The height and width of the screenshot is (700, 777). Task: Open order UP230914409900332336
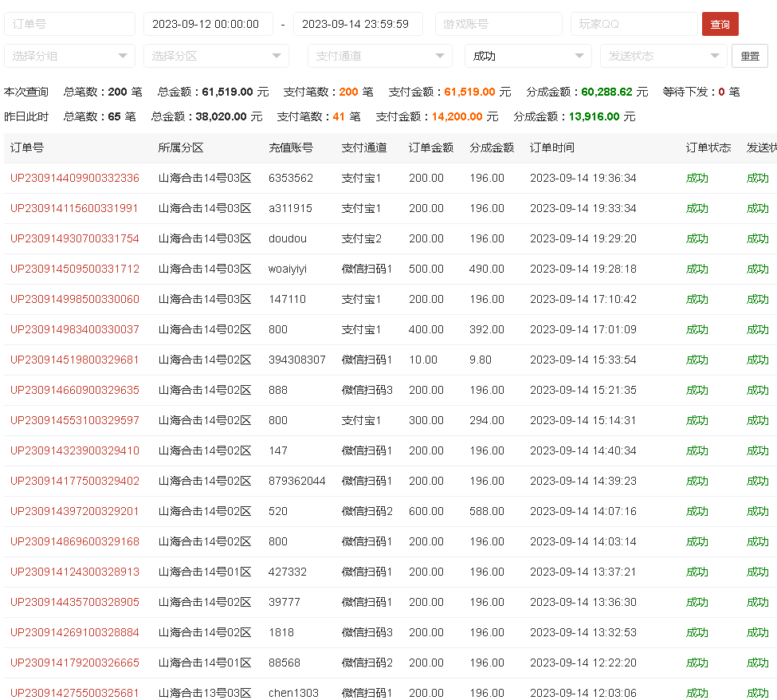[x=75, y=178]
